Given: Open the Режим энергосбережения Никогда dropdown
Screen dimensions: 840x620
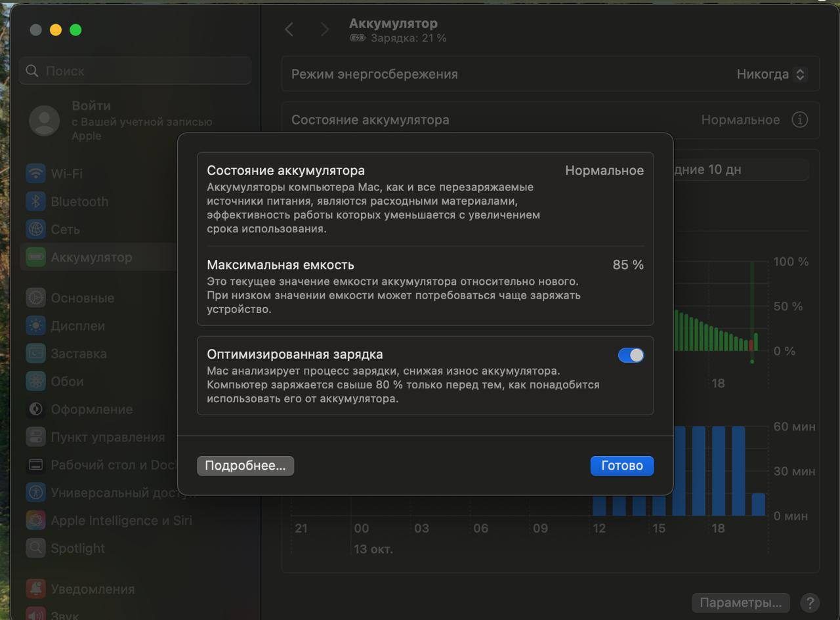Looking at the screenshot, I should 772,74.
